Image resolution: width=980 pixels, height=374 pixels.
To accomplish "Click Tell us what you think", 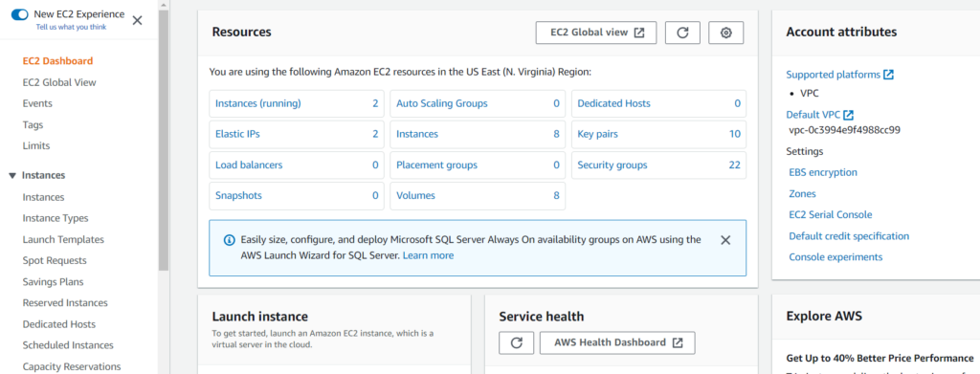I will [x=71, y=27].
